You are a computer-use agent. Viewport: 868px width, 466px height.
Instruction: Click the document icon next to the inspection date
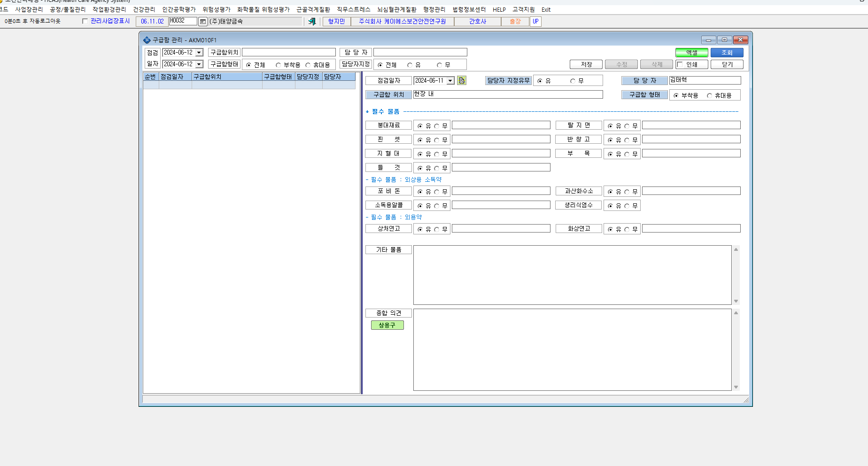(462, 80)
